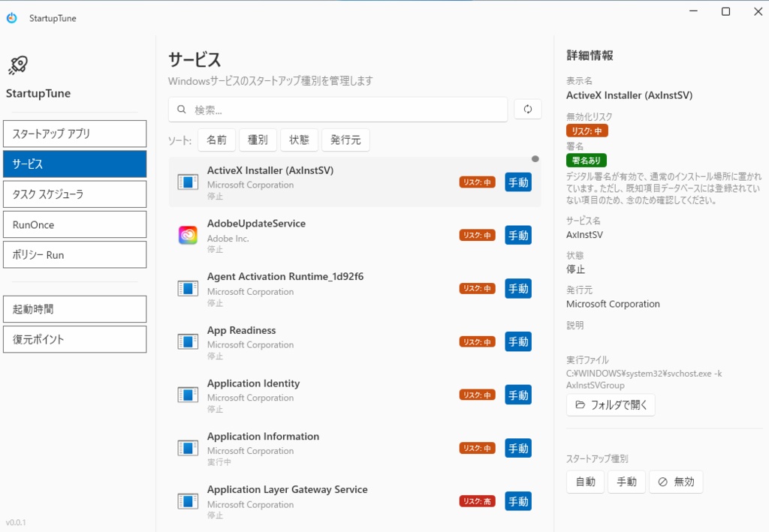Click the 署名あり green badge
This screenshot has height=532, width=769.
tap(587, 160)
